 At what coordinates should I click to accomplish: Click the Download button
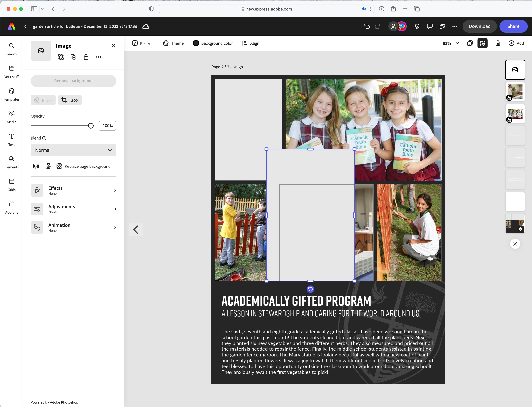[479, 26]
